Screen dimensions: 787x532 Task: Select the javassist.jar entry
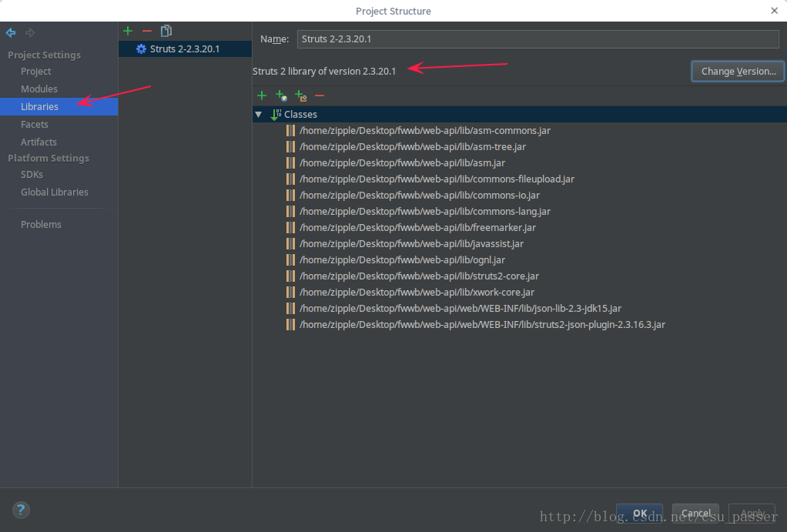411,243
